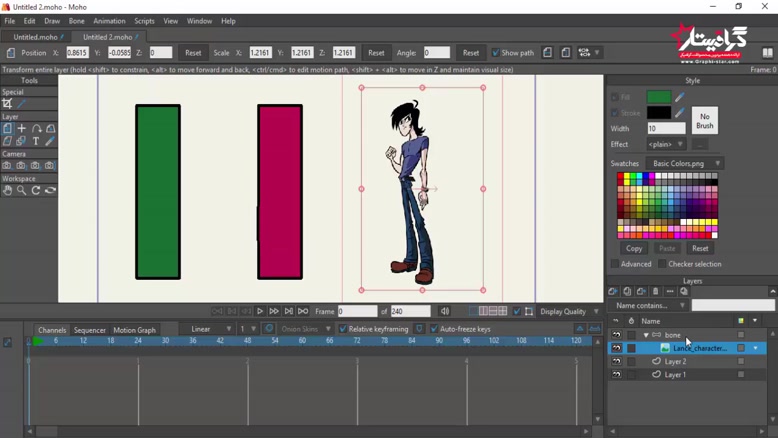Toggle the Show path checkbox
Screen dimensions: 778x438
[x=495, y=53]
